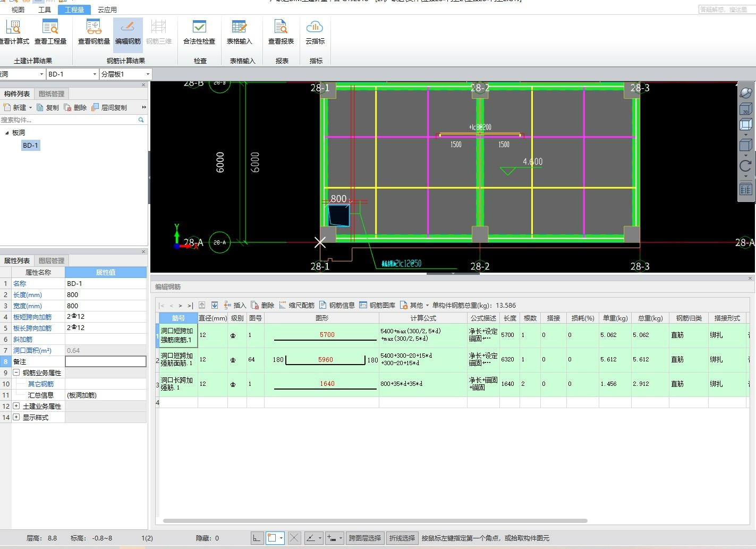
Task: Click the orbit view sphere icon
Action: [746, 93]
